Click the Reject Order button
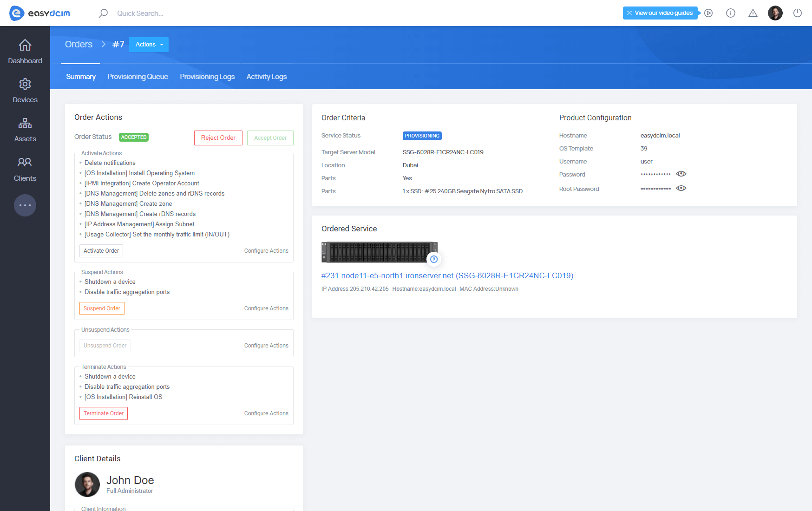The height and width of the screenshot is (511, 812). click(218, 138)
